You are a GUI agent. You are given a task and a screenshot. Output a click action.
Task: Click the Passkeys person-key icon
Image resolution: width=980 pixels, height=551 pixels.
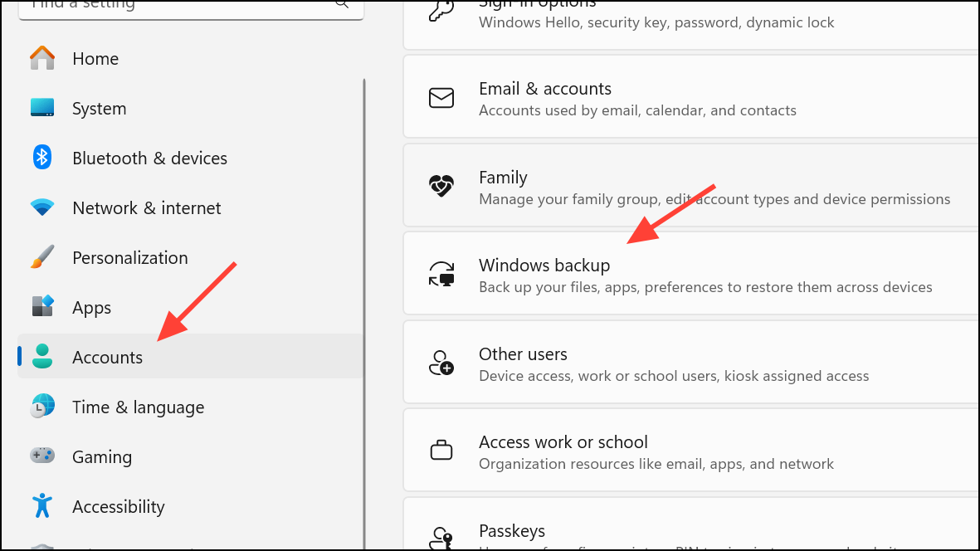[x=441, y=538]
